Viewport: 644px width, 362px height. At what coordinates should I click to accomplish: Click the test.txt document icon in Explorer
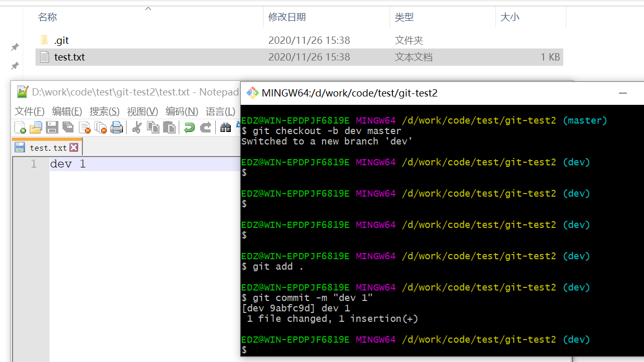[44, 57]
